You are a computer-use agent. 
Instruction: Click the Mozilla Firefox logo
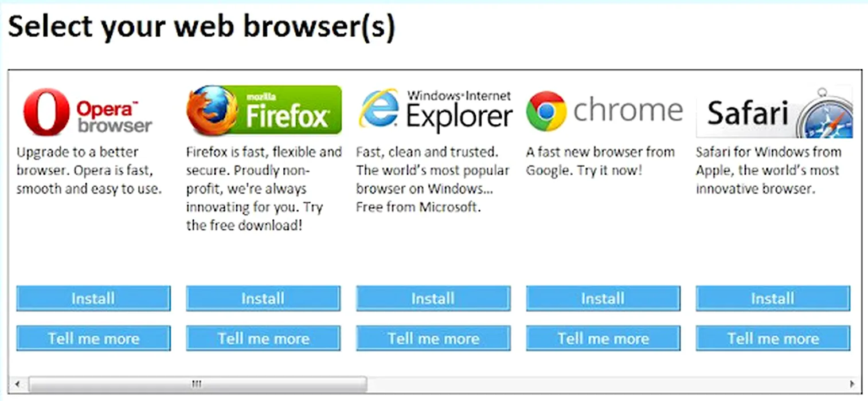[264, 111]
